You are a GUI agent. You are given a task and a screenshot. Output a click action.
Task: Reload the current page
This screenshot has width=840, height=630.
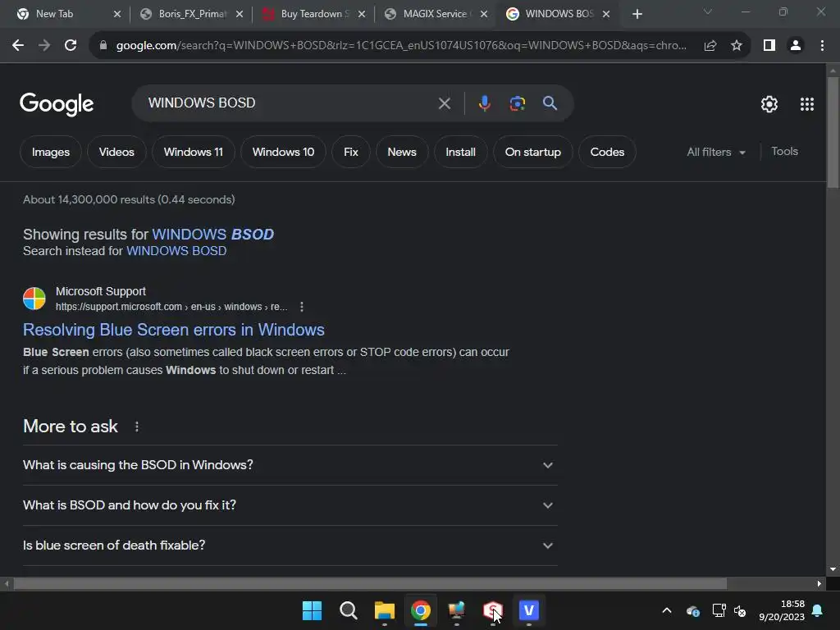tap(71, 46)
